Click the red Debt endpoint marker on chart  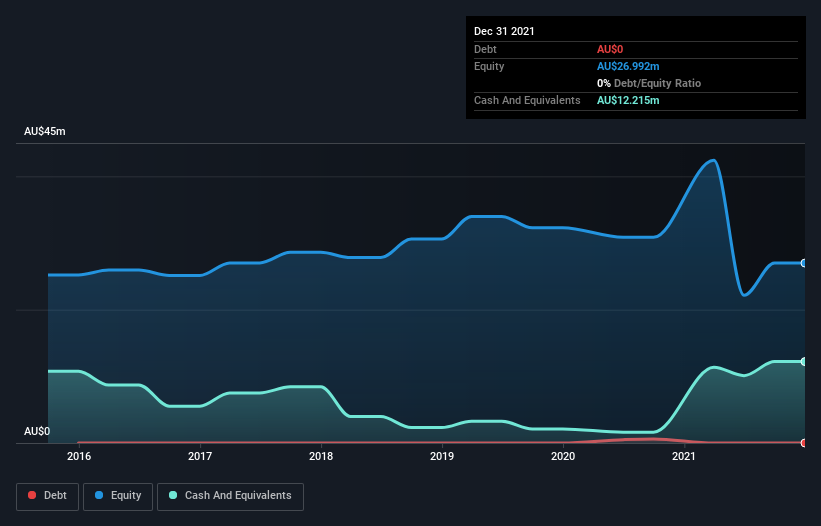(x=803, y=442)
